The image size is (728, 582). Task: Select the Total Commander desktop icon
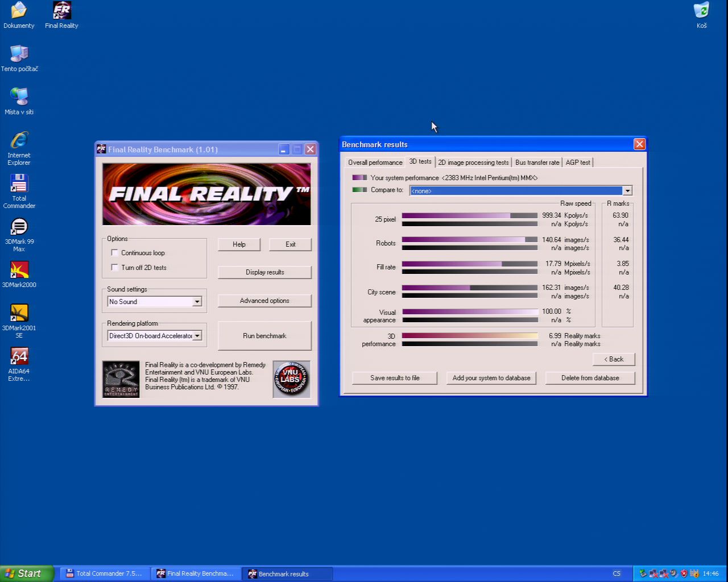[19, 192]
